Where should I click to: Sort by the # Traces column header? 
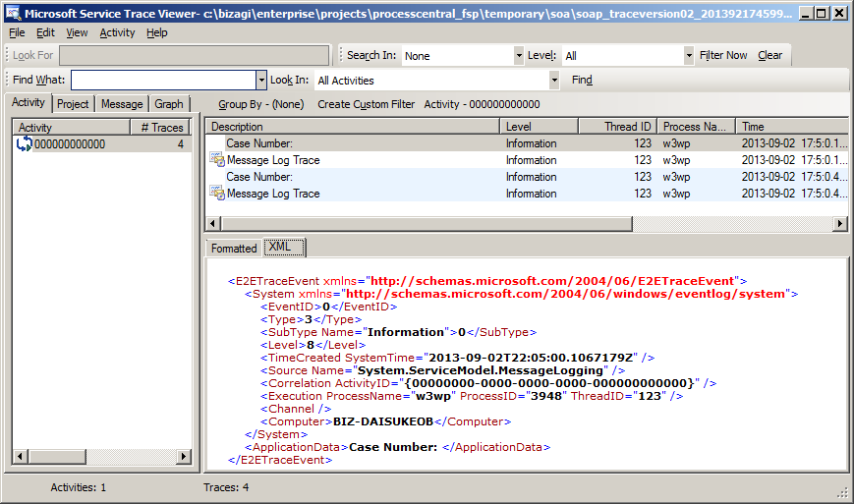coord(160,128)
